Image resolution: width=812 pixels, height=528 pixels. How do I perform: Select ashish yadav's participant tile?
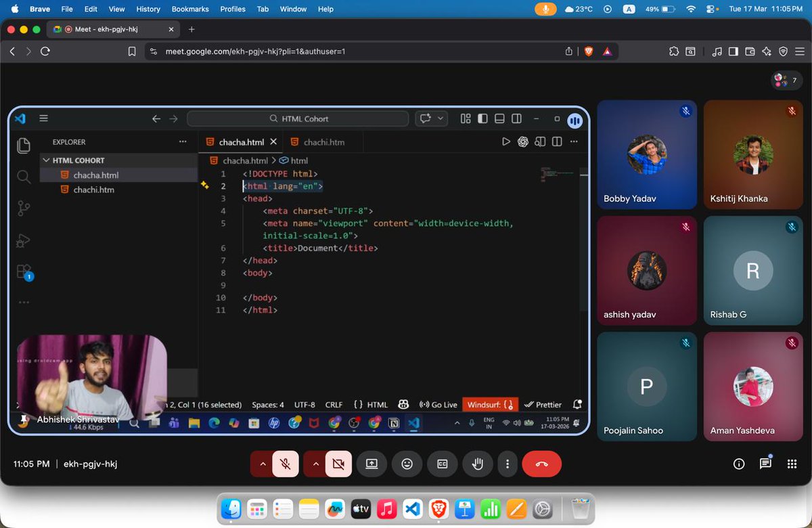tap(647, 271)
